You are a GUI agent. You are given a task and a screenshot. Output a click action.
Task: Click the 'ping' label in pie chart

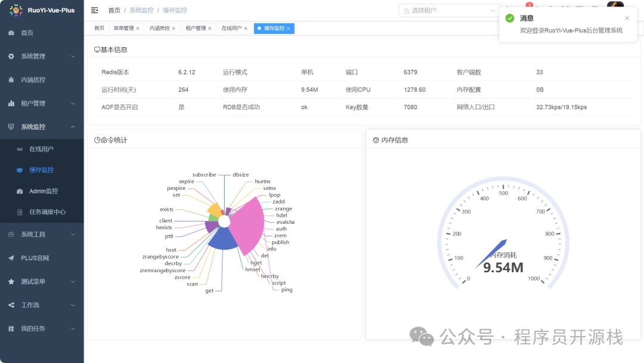287,290
